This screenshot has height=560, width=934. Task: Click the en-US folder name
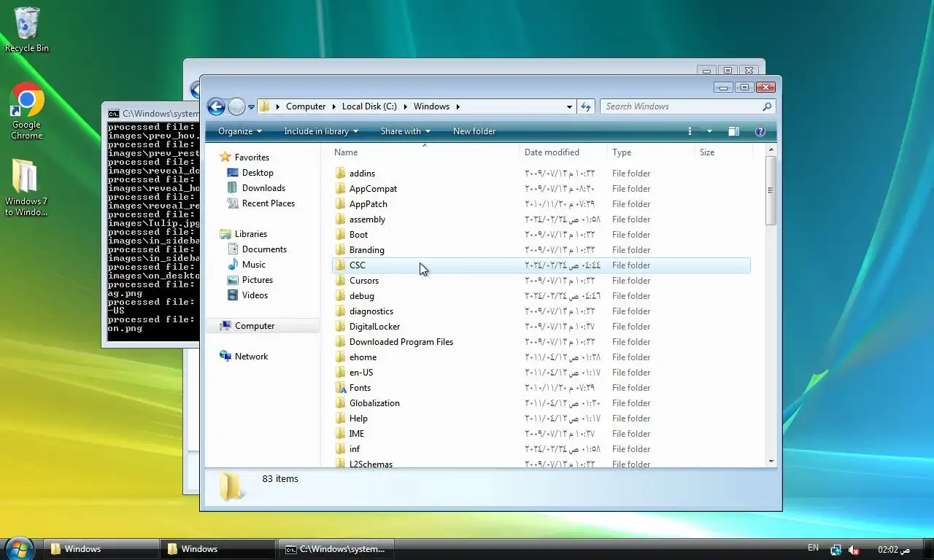click(361, 373)
